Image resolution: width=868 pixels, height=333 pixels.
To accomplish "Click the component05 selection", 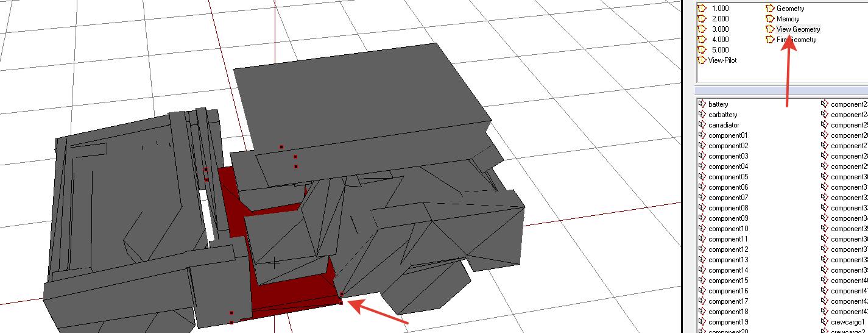I will coord(728,177).
